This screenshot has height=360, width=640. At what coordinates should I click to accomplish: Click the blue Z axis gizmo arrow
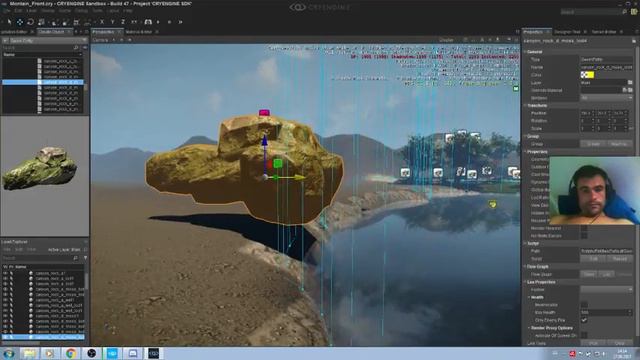click(x=264, y=141)
